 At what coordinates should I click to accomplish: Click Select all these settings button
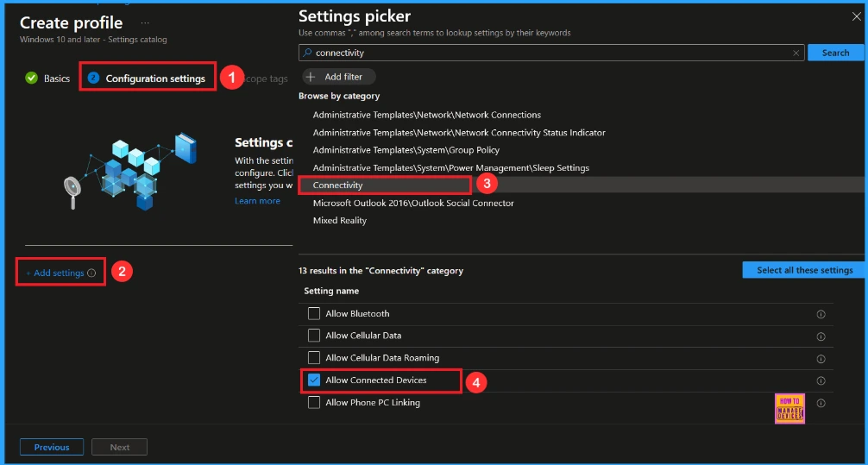pyautogui.click(x=804, y=270)
